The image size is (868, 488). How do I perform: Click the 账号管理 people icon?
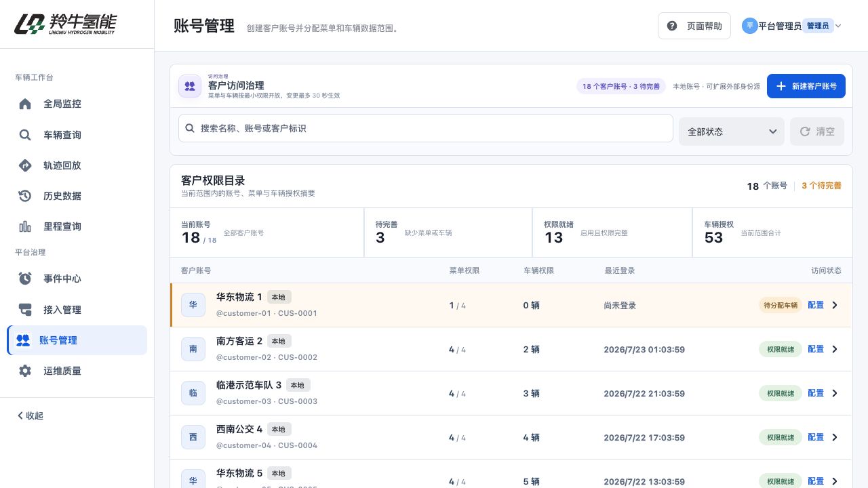pyautogui.click(x=23, y=340)
